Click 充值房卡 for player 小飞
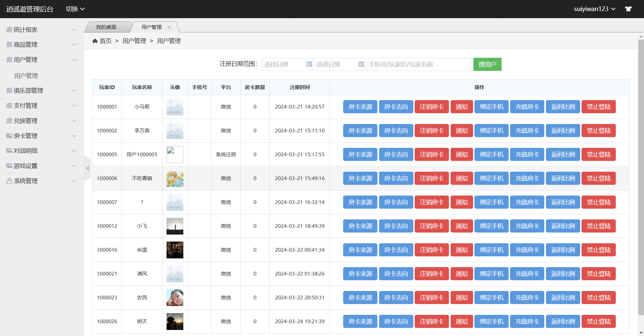This screenshot has height=336, width=644. coord(527,226)
